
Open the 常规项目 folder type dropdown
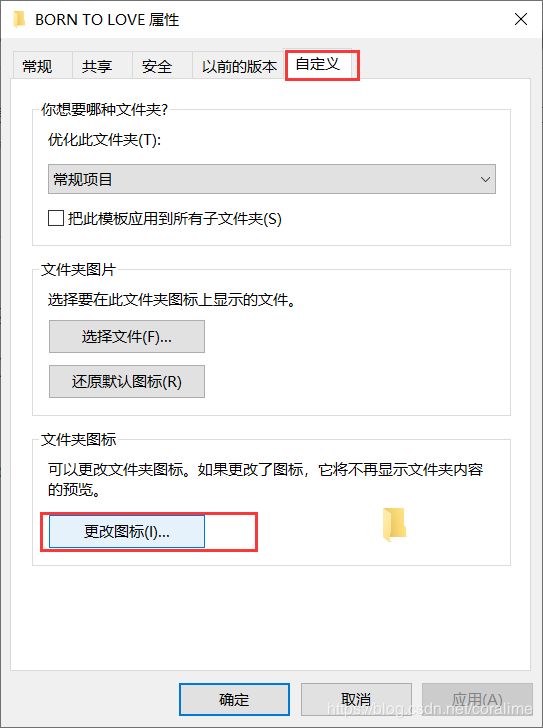(272, 179)
